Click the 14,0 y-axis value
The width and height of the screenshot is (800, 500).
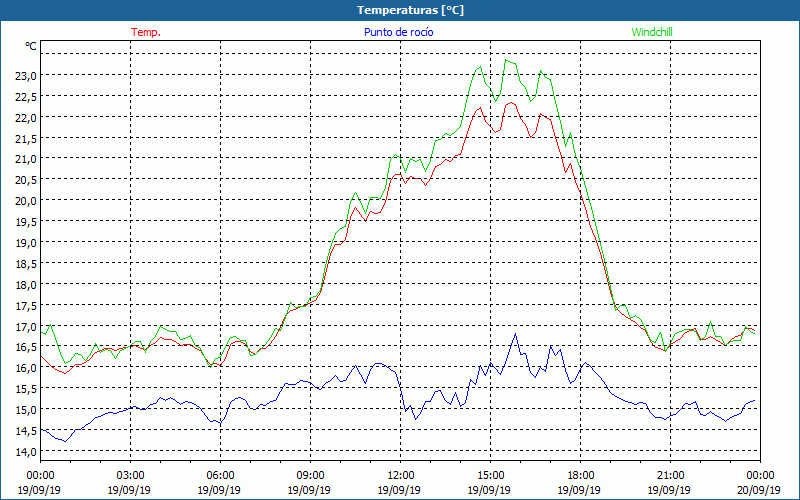coord(27,451)
